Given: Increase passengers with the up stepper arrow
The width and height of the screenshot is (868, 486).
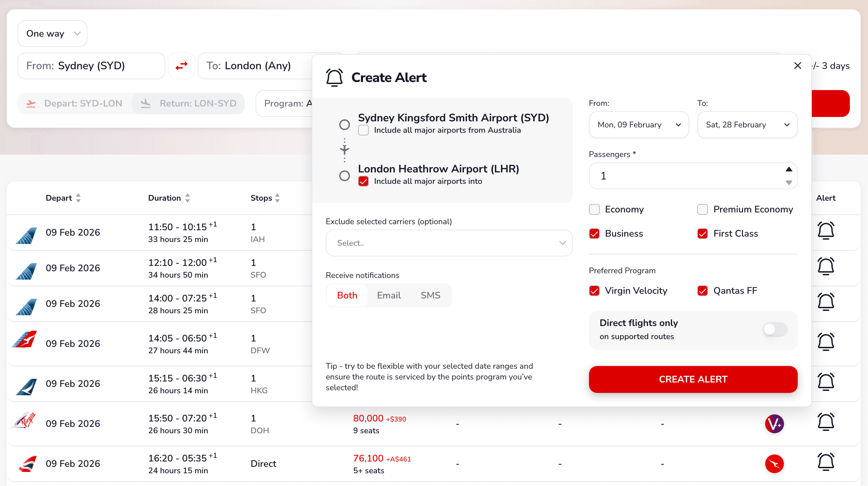Looking at the screenshot, I should (x=788, y=169).
